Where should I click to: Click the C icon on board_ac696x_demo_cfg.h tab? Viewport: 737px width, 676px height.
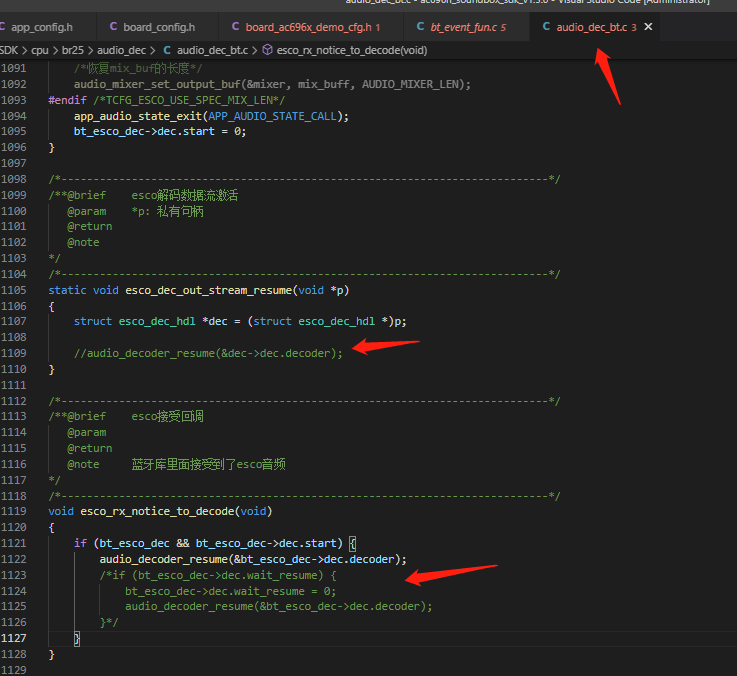click(x=235, y=27)
